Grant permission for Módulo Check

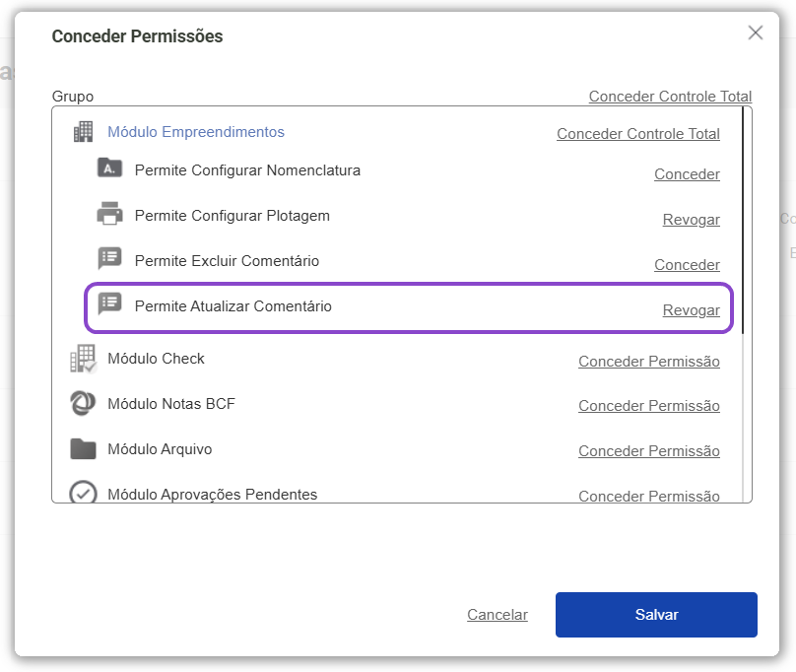pos(648,362)
